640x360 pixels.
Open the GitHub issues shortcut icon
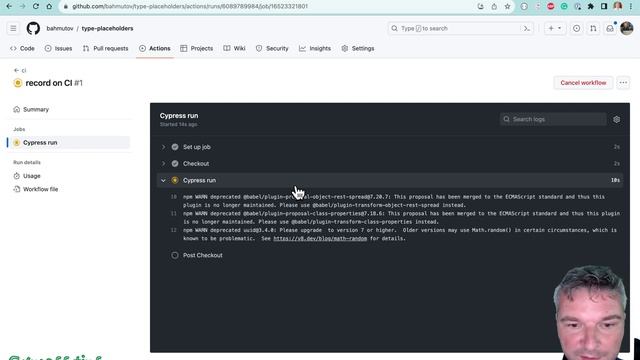[x=576, y=28]
